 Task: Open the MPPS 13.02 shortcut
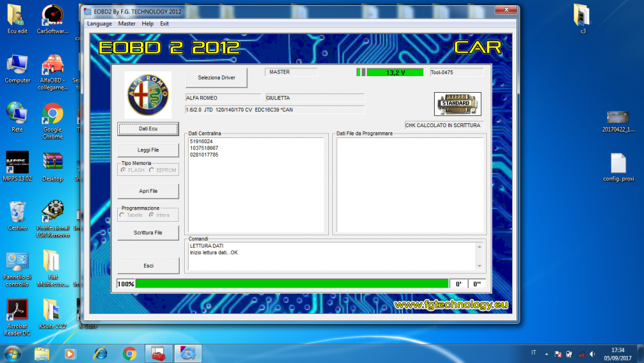coord(17,166)
